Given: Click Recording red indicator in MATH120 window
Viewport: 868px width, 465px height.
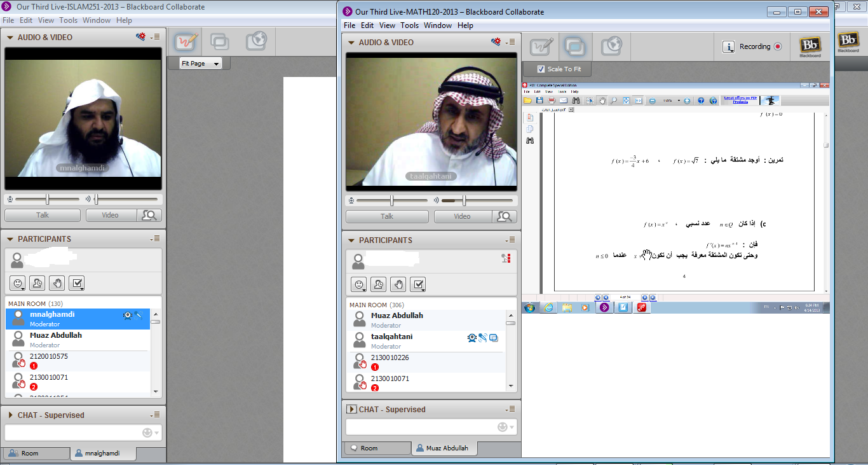Looking at the screenshot, I should click(777, 46).
